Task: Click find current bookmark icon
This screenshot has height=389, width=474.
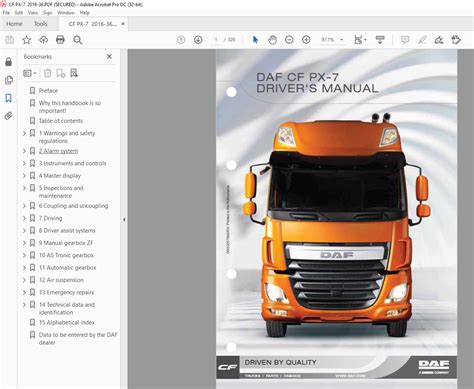Action: coord(74,73)
